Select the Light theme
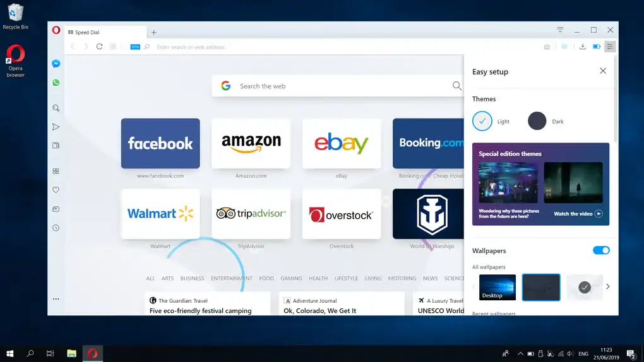This screenshot has width=644, height=362. pyautogui.click(x=482, y=121)
